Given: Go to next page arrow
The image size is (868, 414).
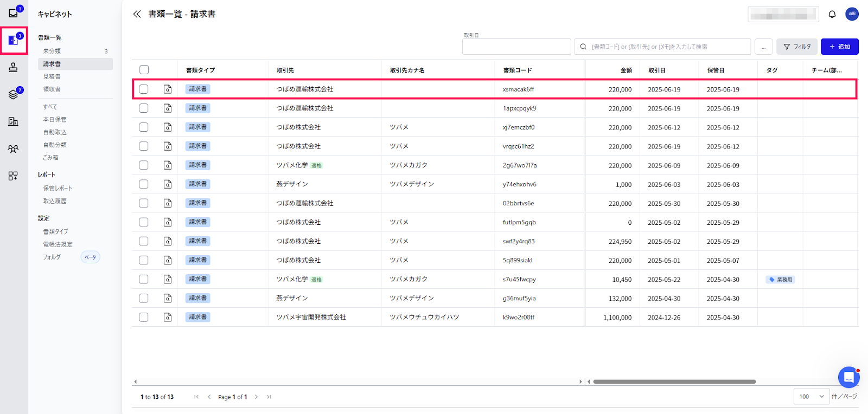Looking at the screenshot, I should tap(256, 397).
